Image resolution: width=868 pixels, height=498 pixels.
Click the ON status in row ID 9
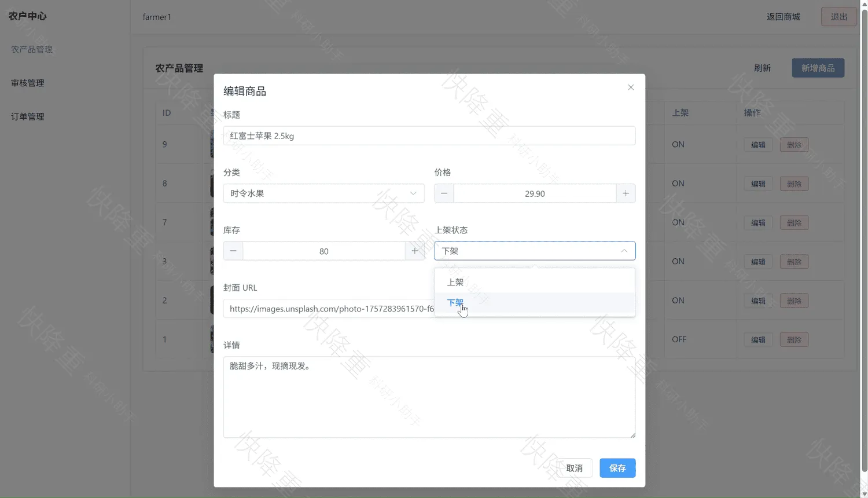coord(678,145)
